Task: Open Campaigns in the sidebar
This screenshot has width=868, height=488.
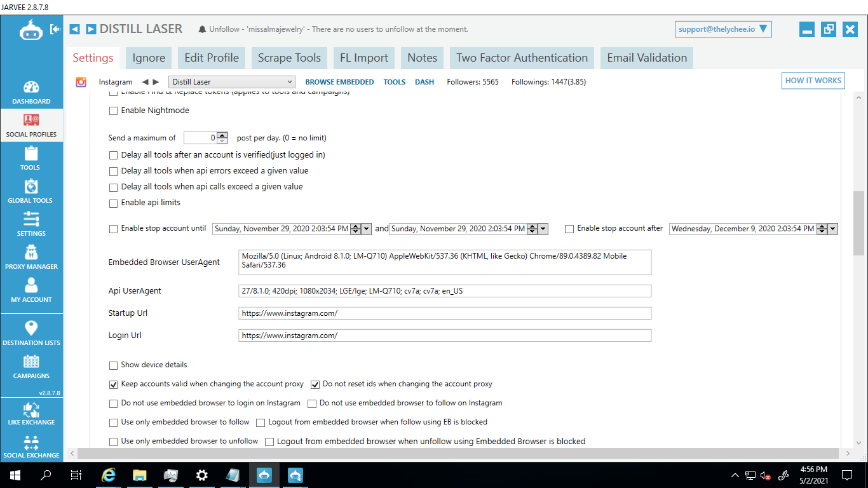Action: (x=31, y=367)
